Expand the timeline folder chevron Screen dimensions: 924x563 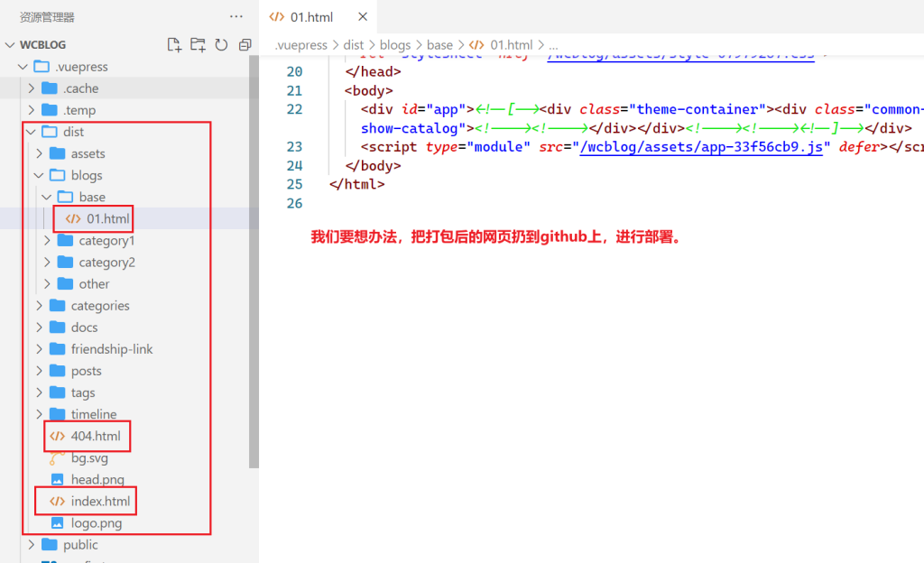pos(39,414)
